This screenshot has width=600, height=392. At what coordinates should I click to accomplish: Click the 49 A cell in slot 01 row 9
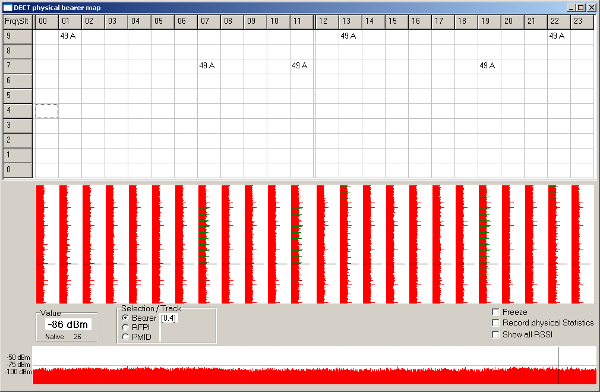70,36
